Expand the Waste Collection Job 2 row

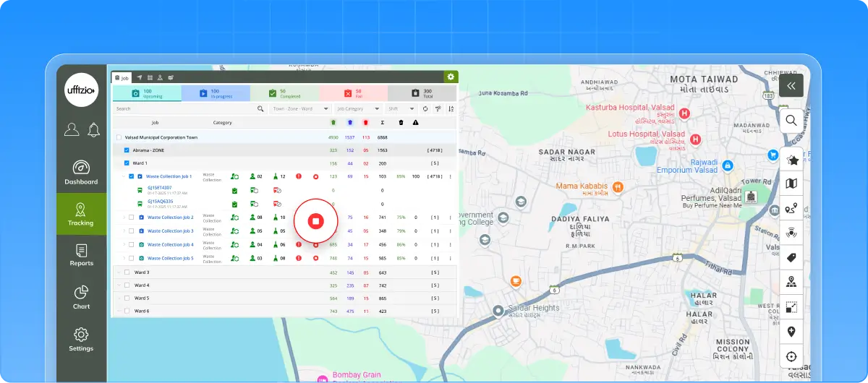coord(123,218)
